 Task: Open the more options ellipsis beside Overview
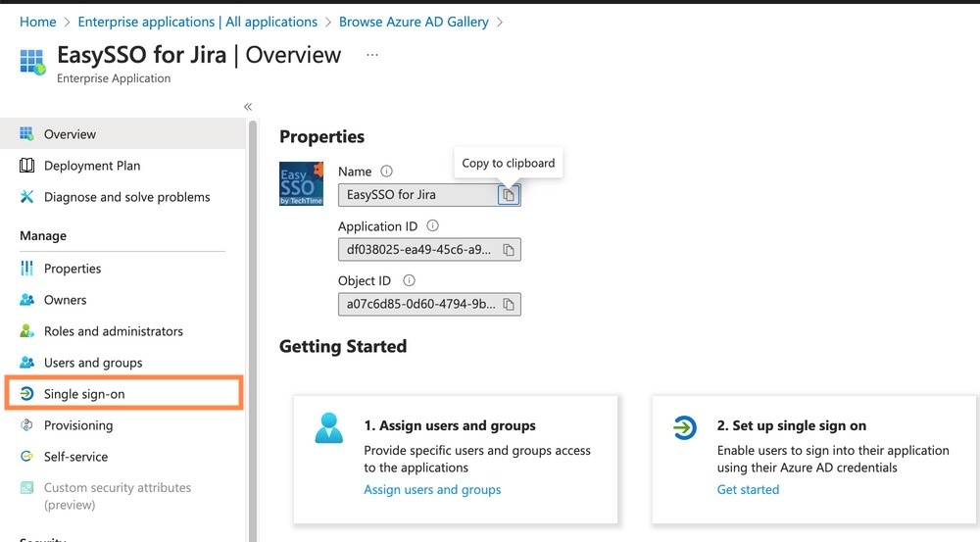pos(371,55)
